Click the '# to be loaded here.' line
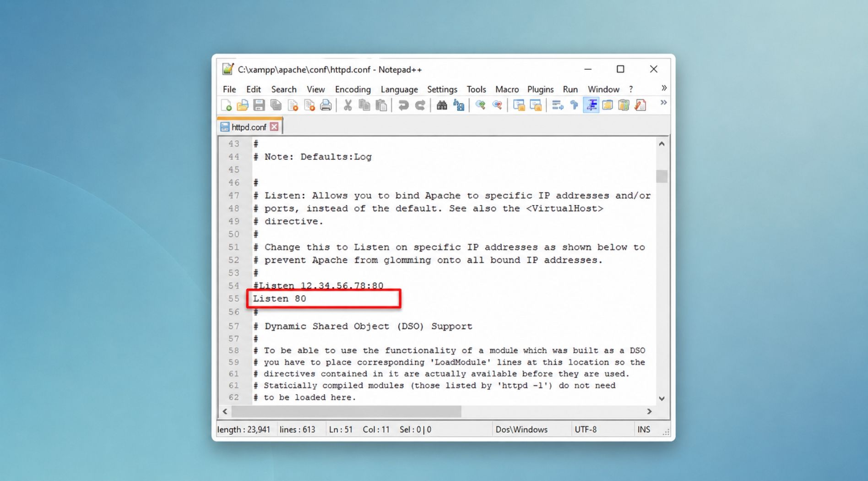This screenshot has height=481, width=868. [x=304, y=398]
